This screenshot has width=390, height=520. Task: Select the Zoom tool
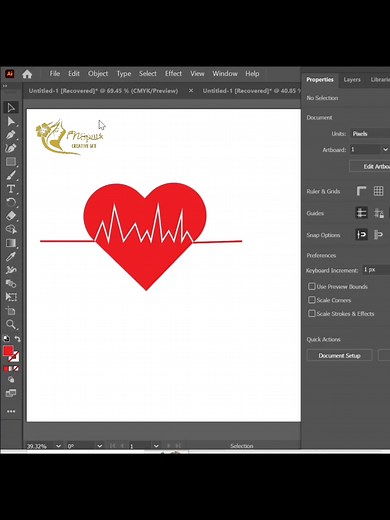11,324
